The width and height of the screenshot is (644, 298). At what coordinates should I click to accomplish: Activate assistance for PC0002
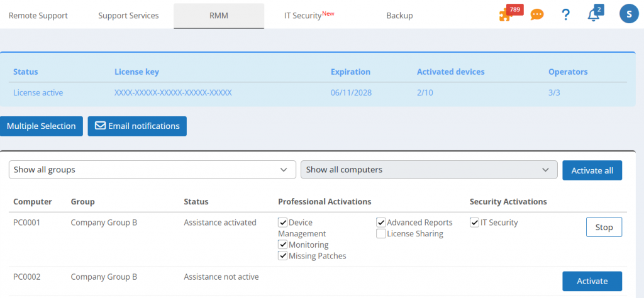pyautogui.click(x=592, y=281)
